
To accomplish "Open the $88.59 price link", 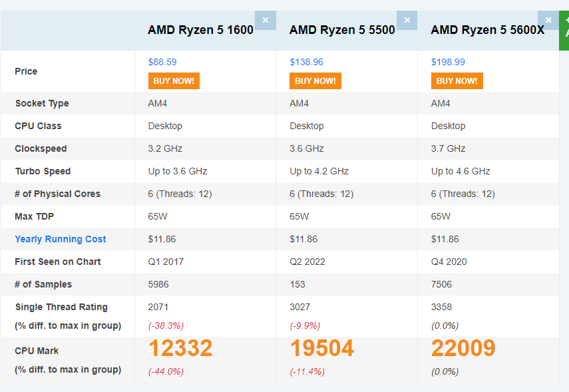I will [x=162, y=62].
